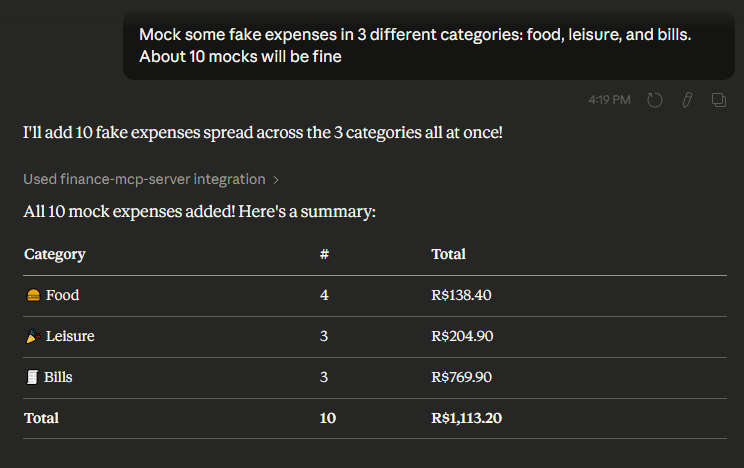744x468 pixels.
Task: Select the Bills row label
Action: click(58, 377)
